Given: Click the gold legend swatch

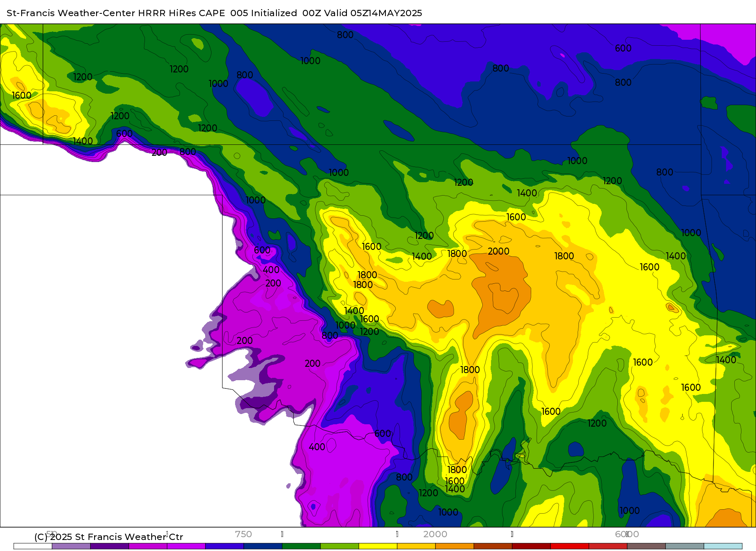Looking at the screenshot, I should [416, 546].
